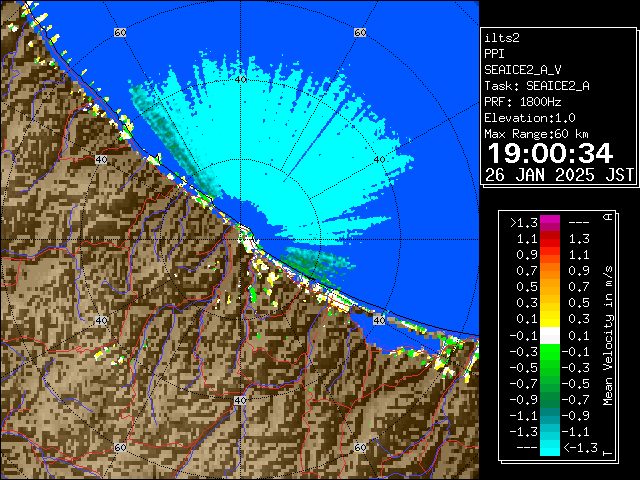The image size is (640, 480).
Task: Select the "Task: SEAICE2_A" line
Action: (537, 86)
